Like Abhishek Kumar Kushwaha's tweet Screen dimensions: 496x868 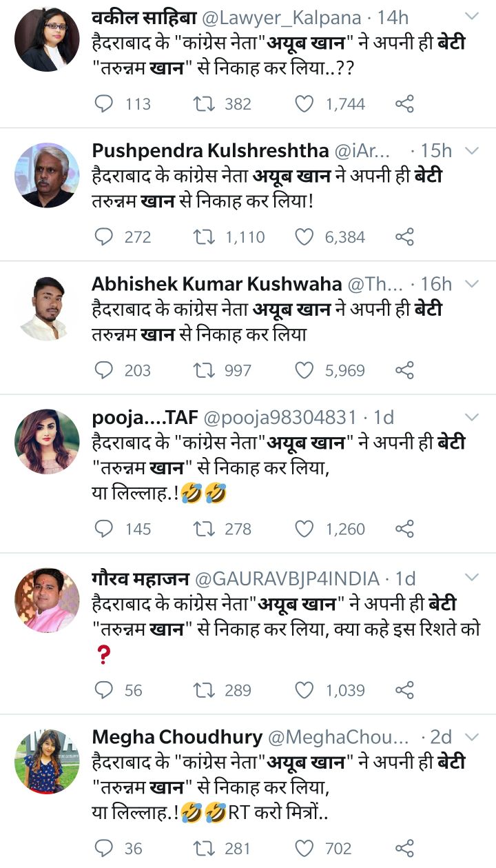[x=304, y=370]
